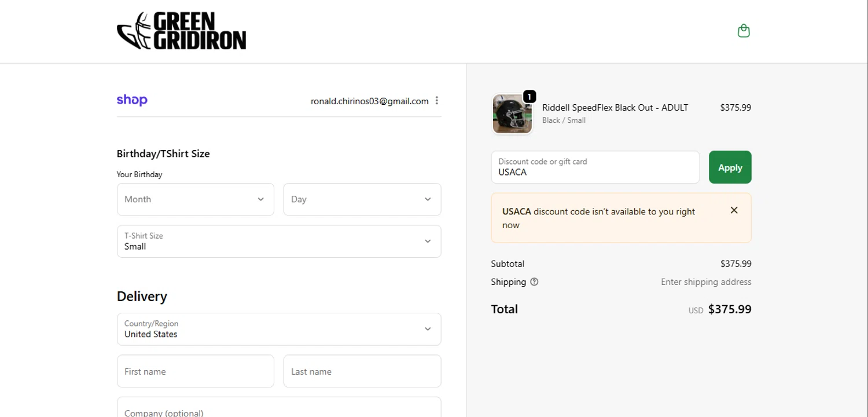Click the Total label
Screen dimensions: 868x417
[x=504, y=309]
